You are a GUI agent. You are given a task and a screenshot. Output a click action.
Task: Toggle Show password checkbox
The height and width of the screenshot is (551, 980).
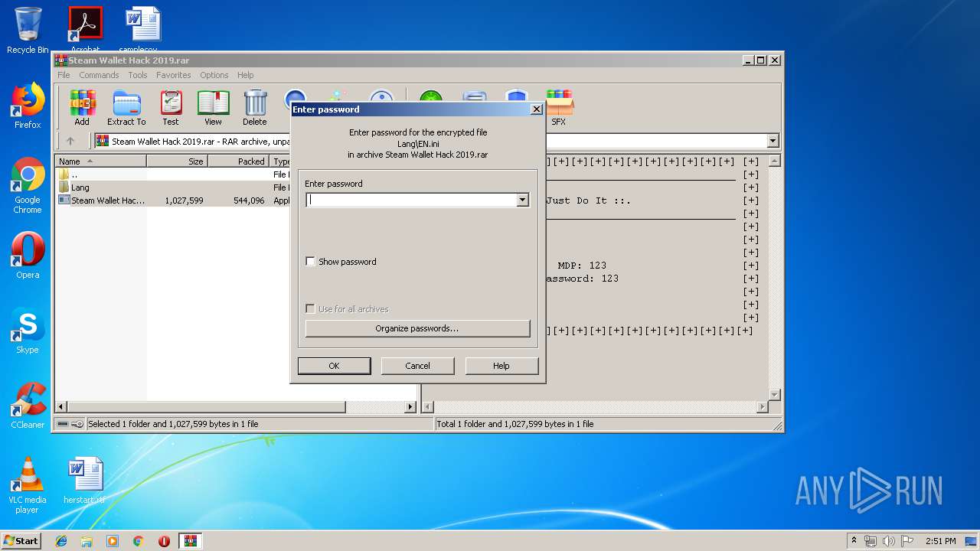click(x=310, y=261)
